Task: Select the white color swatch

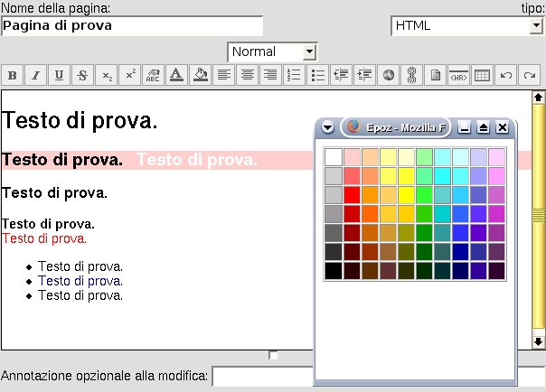Action: (334, 157)
